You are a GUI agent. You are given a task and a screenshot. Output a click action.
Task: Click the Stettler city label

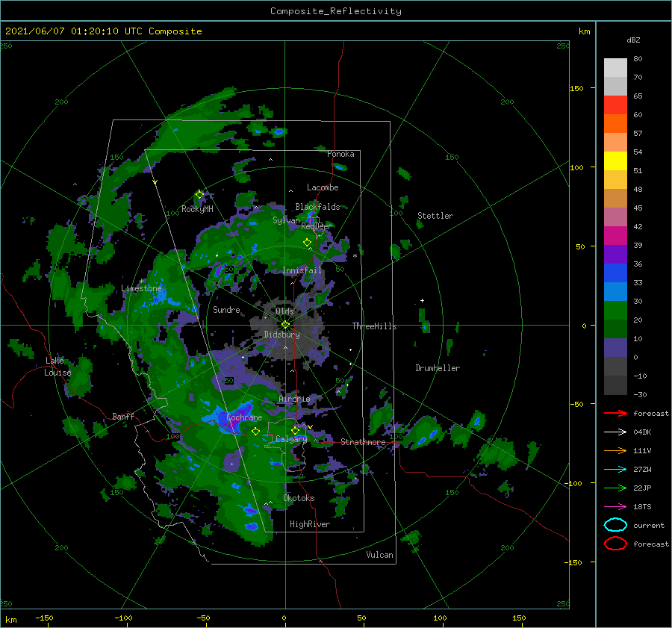[x=435, y=216]
